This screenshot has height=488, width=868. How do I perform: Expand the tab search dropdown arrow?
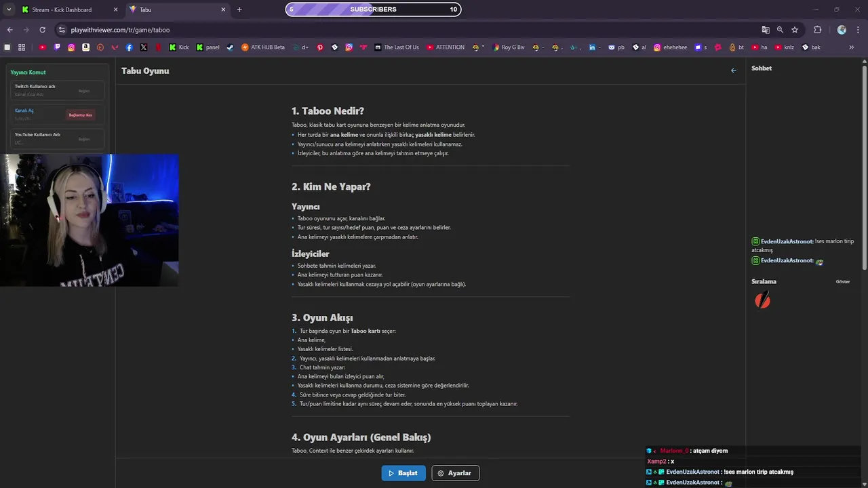tap(9, 9)
